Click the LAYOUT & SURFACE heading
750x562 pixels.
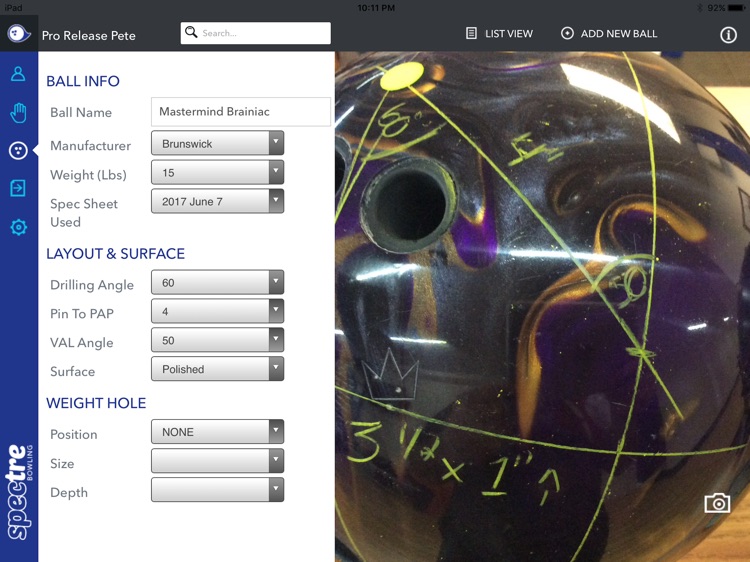115,253
